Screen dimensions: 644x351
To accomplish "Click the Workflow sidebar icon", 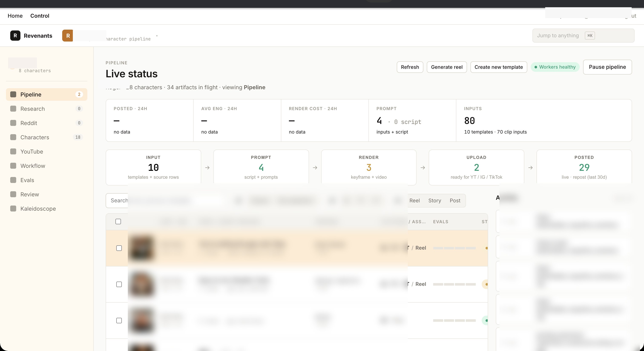I will (x=13, y=165).
